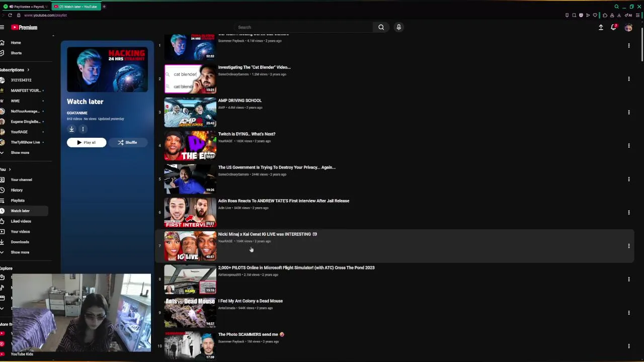The width and height of the screenshot is (644, 362).
Task: Open GOATANIME channel link
Action: click(x=77, y=113)
